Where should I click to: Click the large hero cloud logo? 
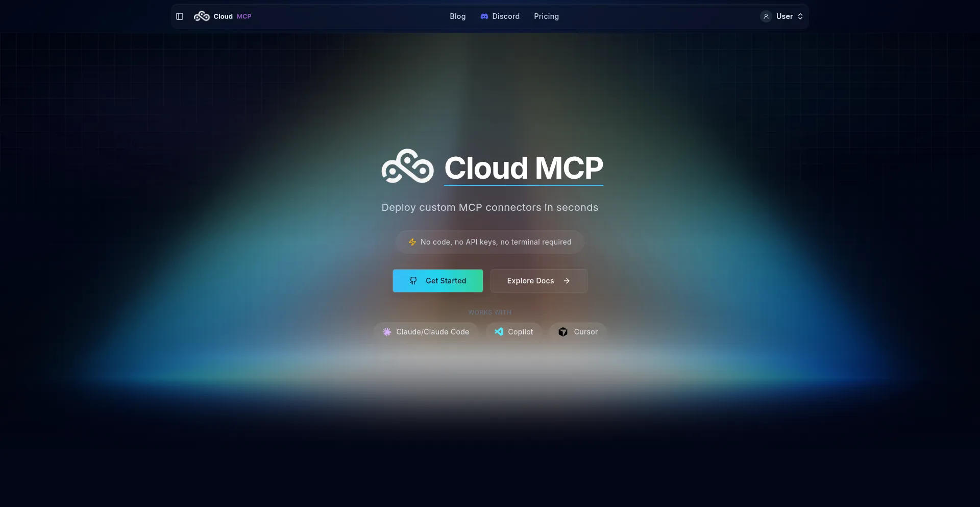coord(407,166)
